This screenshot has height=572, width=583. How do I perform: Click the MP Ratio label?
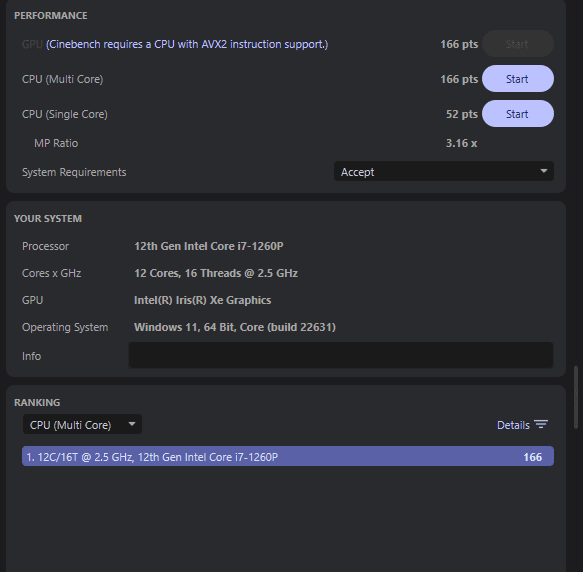pyautogui.click(x=56, y=143)
